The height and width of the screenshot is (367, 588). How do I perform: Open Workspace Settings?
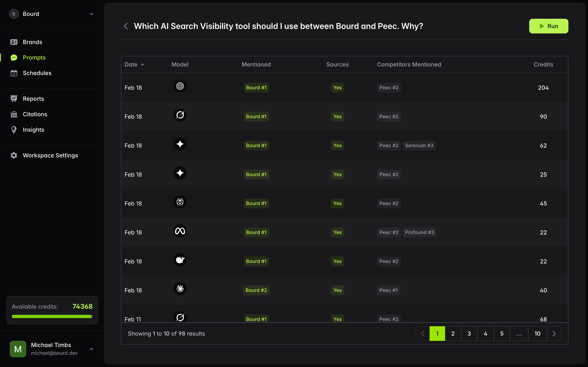pyautogui.click(x=50, y=155)
